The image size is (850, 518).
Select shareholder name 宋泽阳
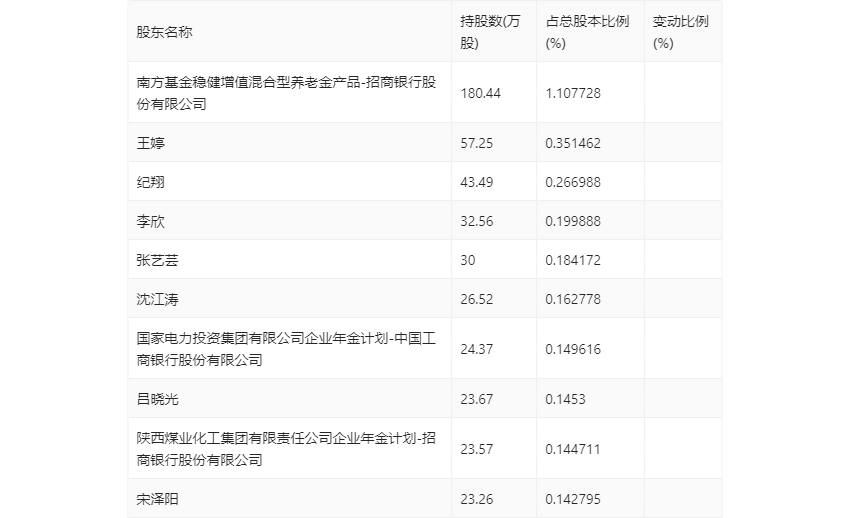click(157, 499)
